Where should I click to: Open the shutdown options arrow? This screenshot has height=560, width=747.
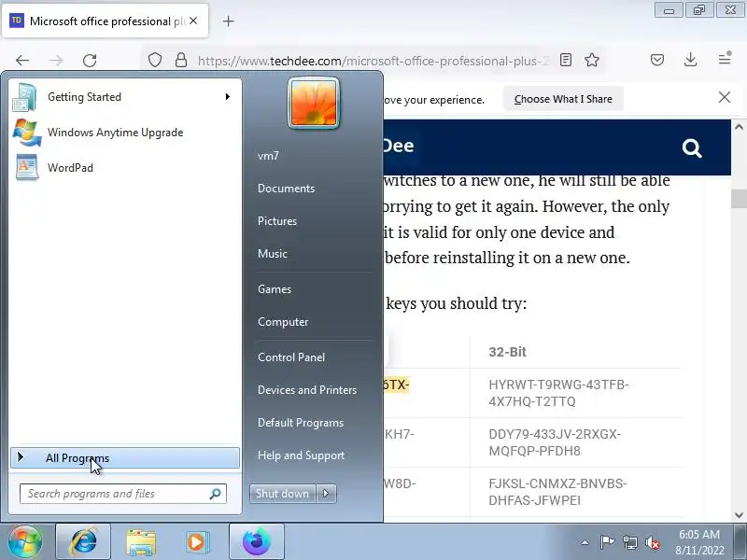[326, 494]
